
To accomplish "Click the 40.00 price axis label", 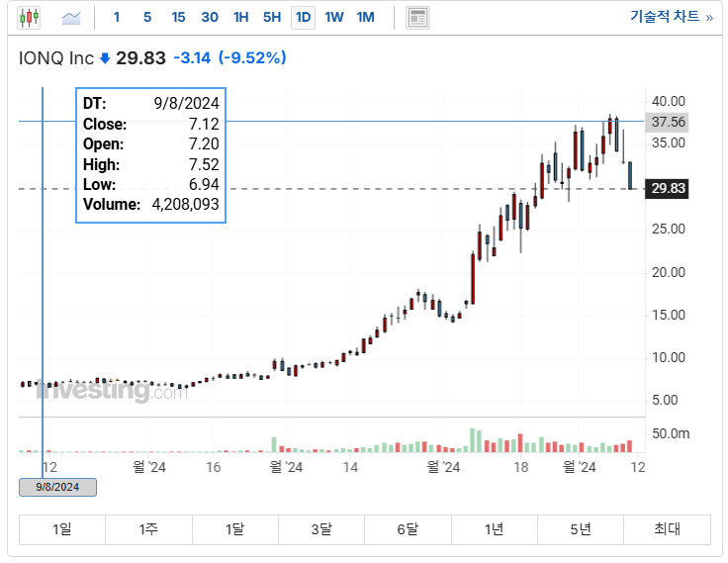I will click(668, 101).
